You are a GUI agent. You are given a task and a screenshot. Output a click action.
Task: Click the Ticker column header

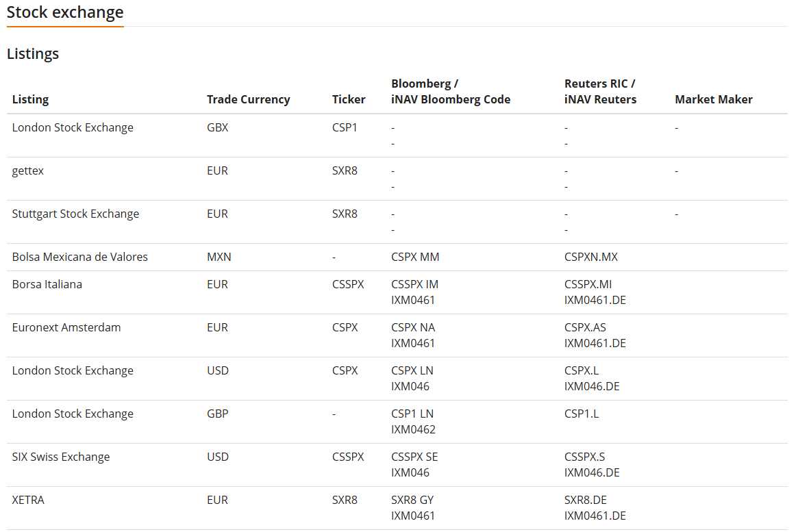tap(349, 99)
